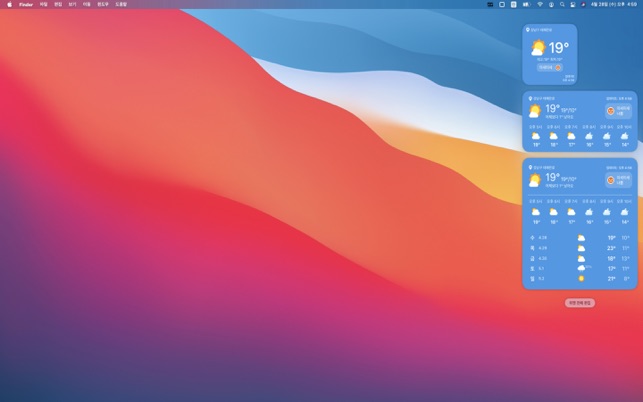Open Control Center in menu bar
Image resolution: width=643 pixels, height=402 pixels.
(x=573, y=5)
